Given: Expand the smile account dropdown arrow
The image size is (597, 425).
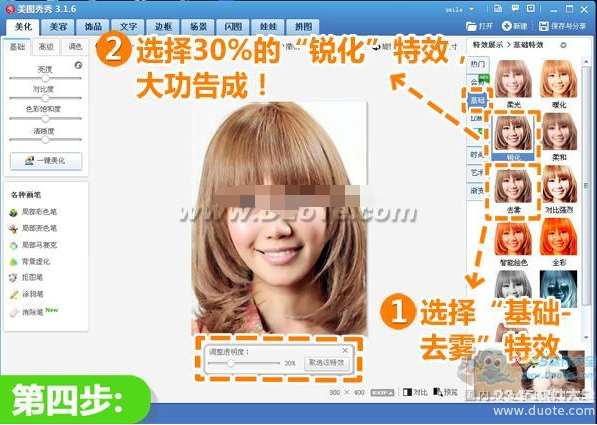Looking at the screenshot, I should [471, 9].
